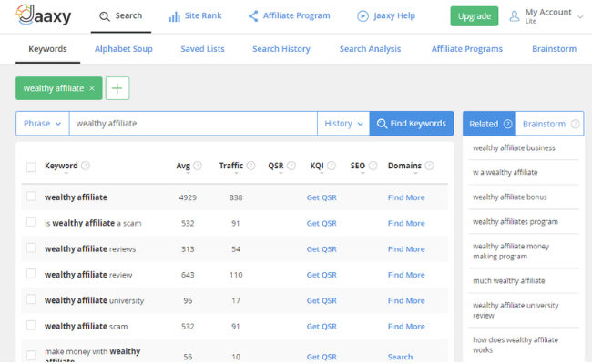Click the Jaaxy logo
This screenshot has height=364, width=592.
(44, 15)
